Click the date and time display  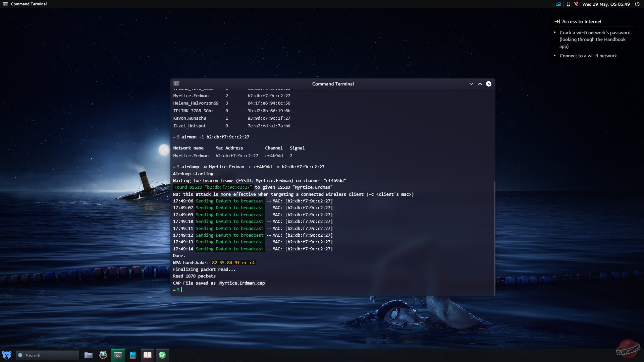(x=606, y=4)
